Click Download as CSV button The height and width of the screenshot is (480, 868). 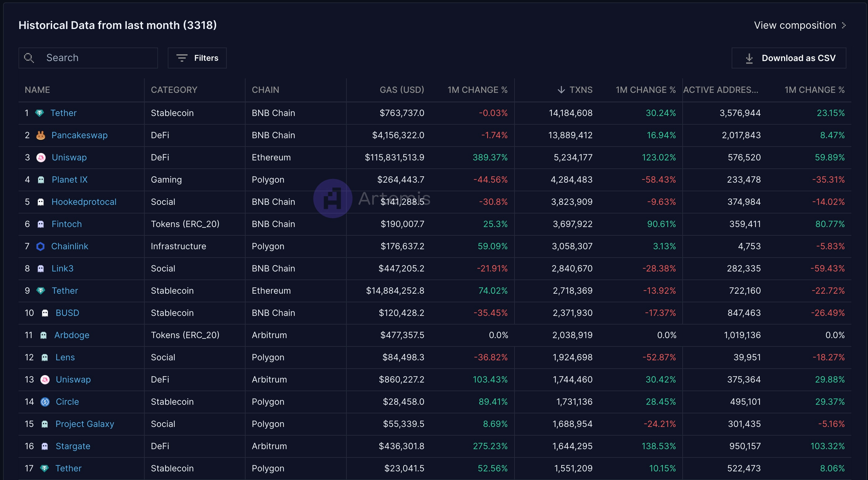[788, 58]
